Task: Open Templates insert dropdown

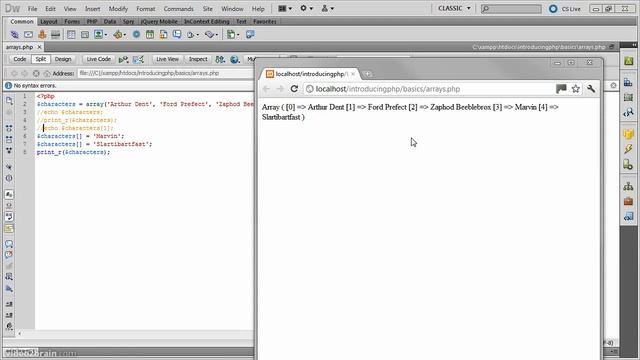Action: (233, 35)
